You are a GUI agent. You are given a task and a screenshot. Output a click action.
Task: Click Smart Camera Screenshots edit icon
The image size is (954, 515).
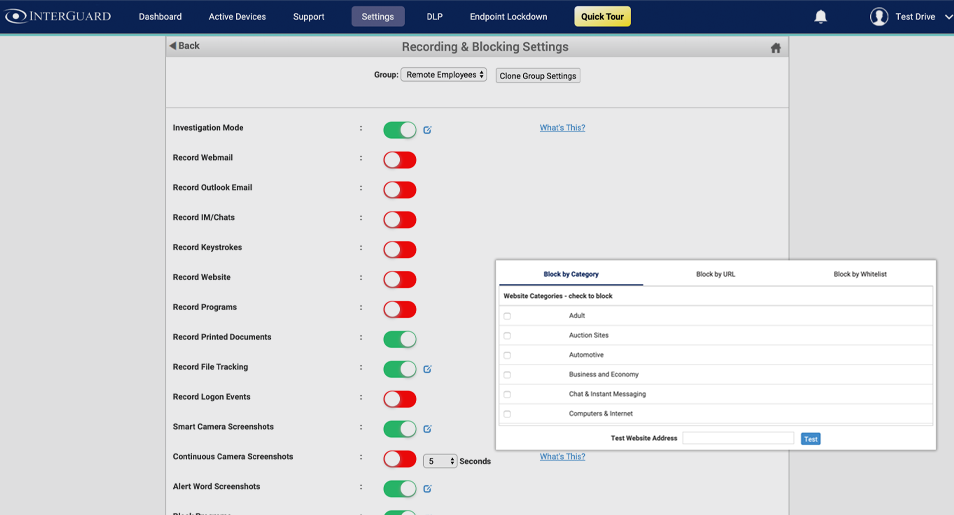[427, 429]
